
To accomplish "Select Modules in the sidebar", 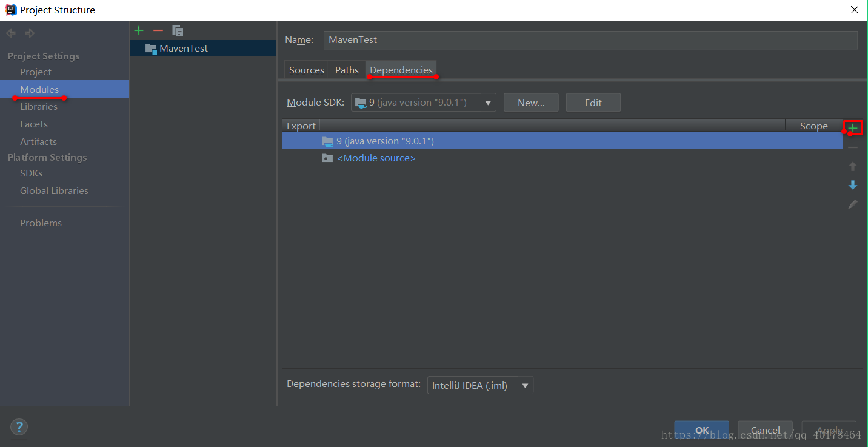I will pyautogui.click(x=64, y=89).
